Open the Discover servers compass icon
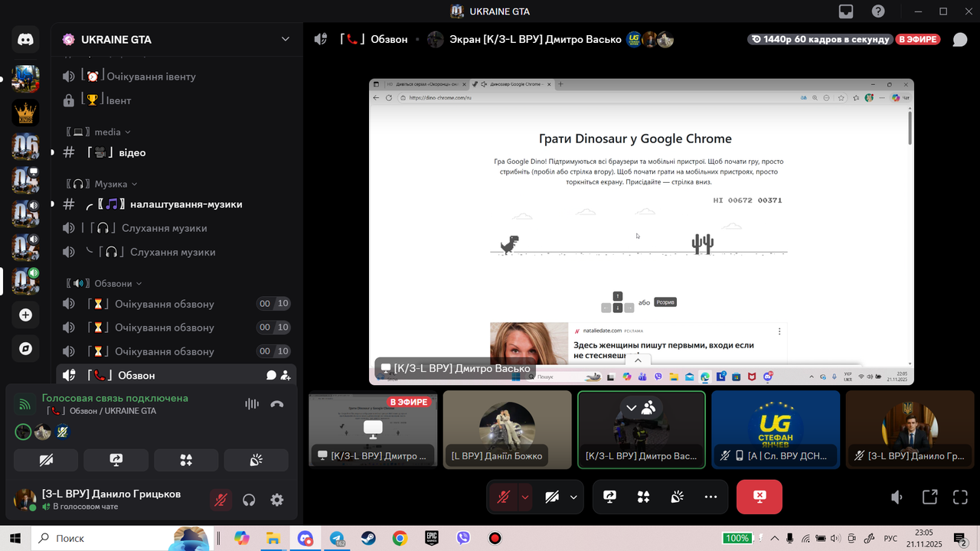 point(25,349)
